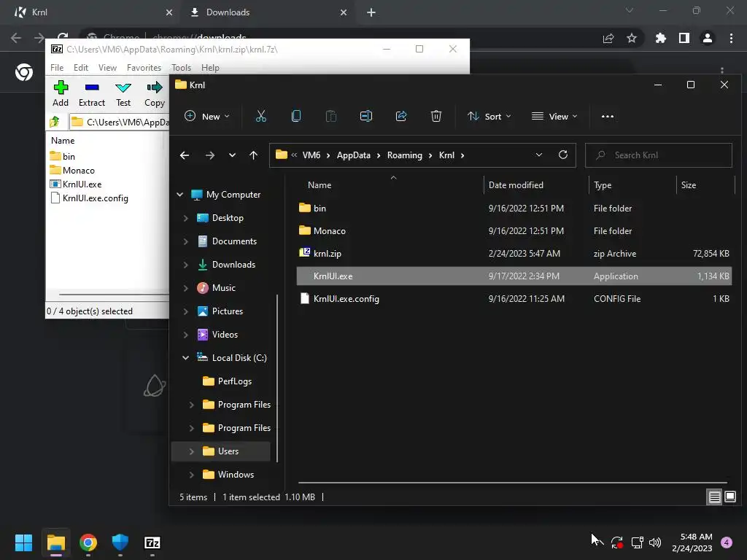Click the Paste icon in Explorer toolbar
Screen dimensions: 747x560
point(330,116)
